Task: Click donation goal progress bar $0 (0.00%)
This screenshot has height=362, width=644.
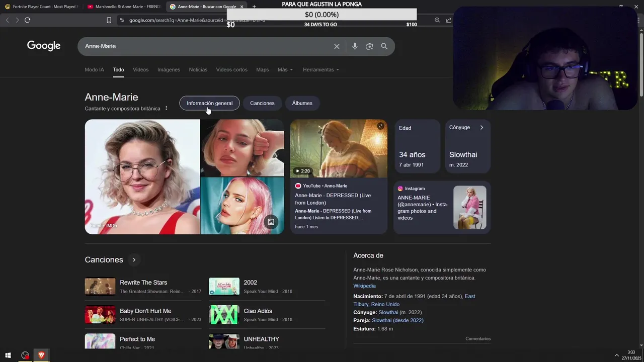Action: tap(321, 15)
